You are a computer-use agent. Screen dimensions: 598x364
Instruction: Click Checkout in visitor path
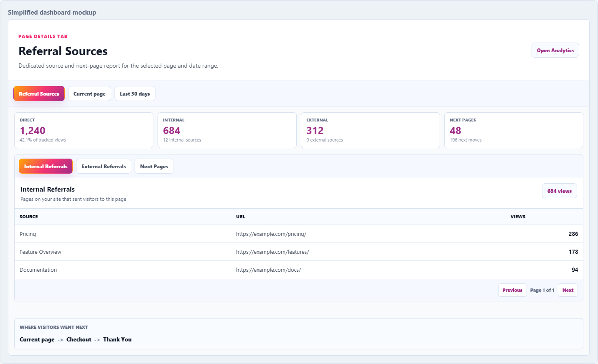[x=79, y=339]
